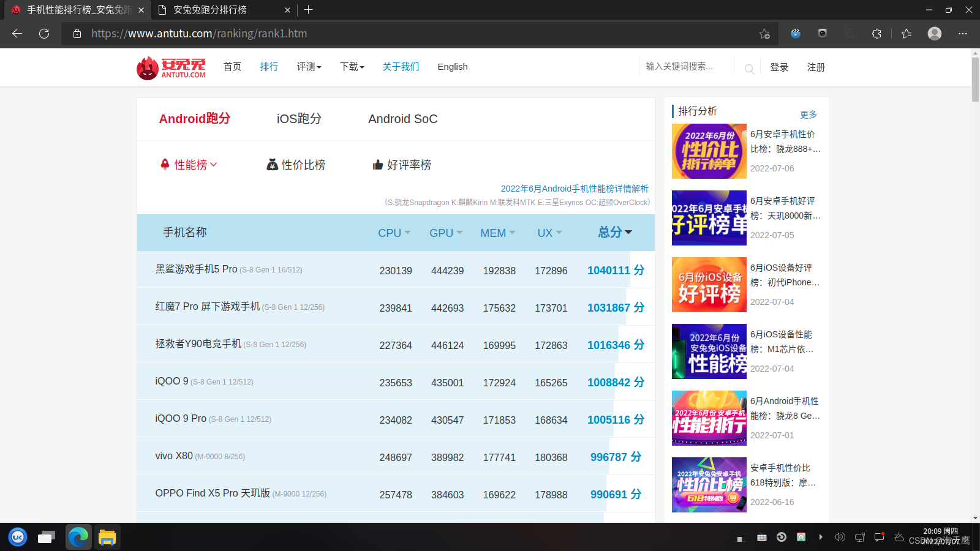Open the browser profile avatar
The height and width of the screenshot is (551, 980).
click(935, 34)
